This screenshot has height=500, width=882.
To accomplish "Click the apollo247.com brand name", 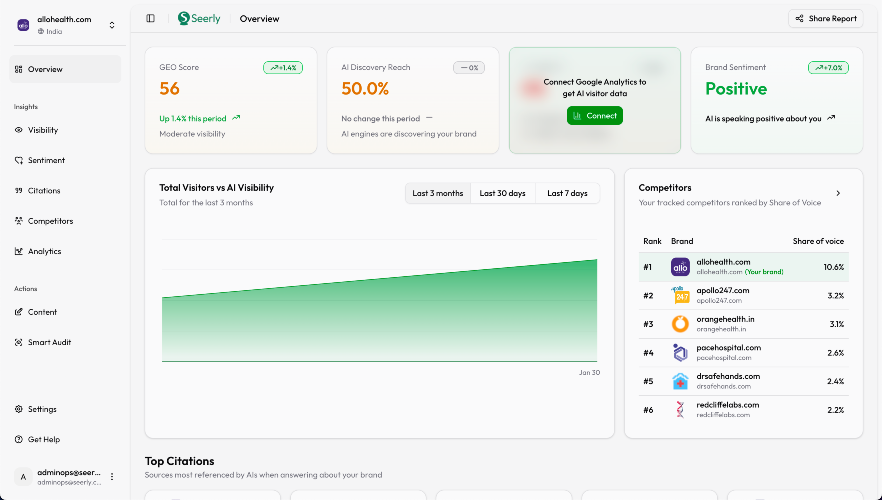I will click(x=723, y=291).
